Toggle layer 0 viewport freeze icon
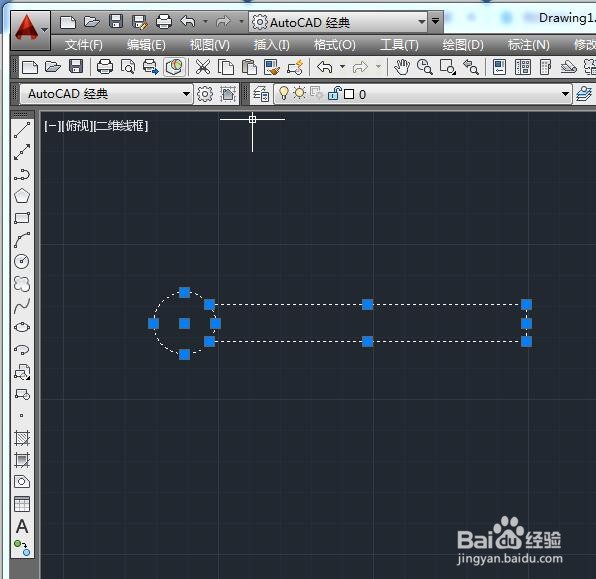 pyautogui.click(x=316, y=93)
